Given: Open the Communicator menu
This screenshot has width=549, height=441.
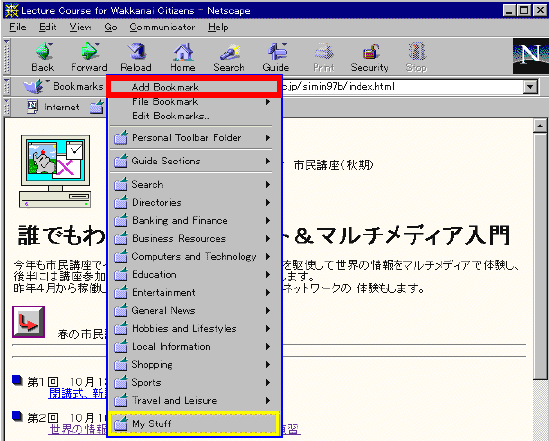Looking at the screenshot, I should point(162,27).
